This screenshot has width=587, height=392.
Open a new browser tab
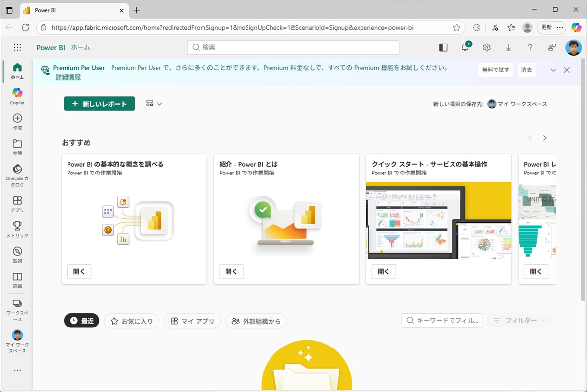coord(137,10)
